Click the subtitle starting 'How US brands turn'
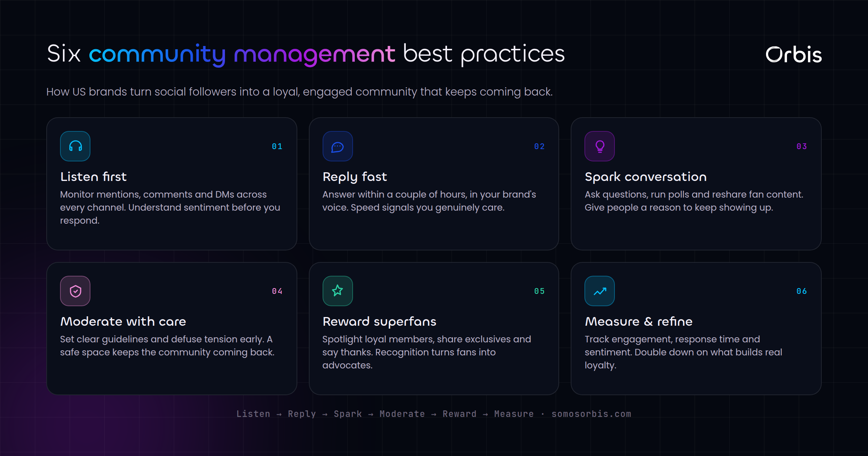The width and height of the screenshot is (868, 456). point(299,92)
